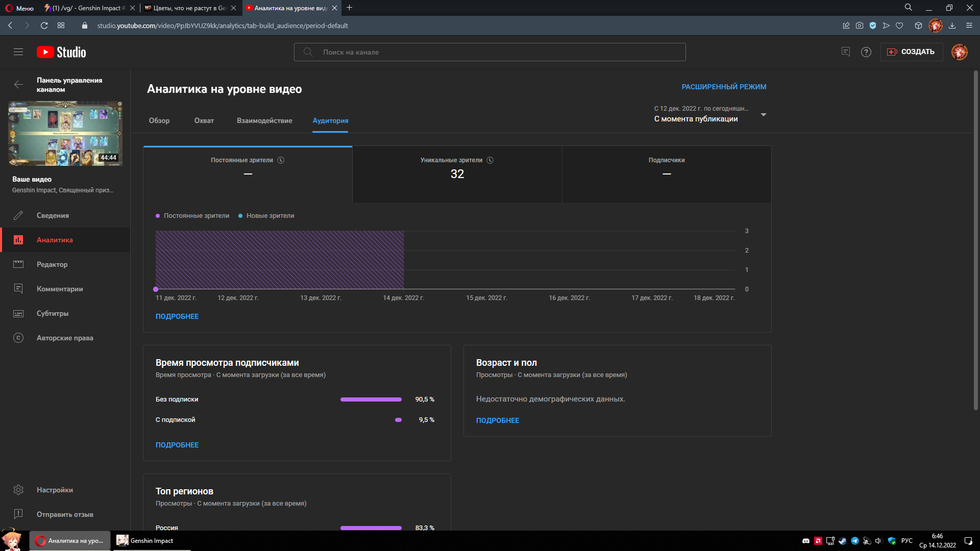Open Настройки settings in sidebar
Viewport: 980px width, 551px height.
click(54, 490)
